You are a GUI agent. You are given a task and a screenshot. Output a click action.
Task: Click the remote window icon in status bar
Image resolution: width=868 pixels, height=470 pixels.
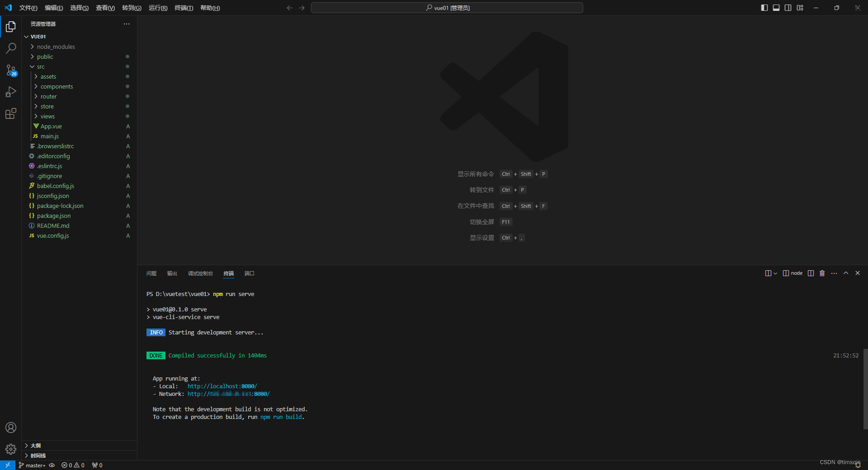8,465
